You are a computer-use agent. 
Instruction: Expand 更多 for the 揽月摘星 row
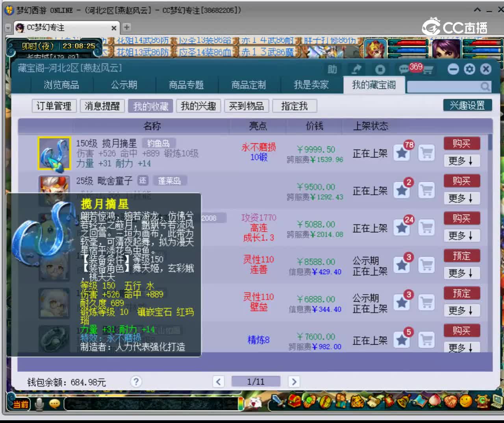462,160
